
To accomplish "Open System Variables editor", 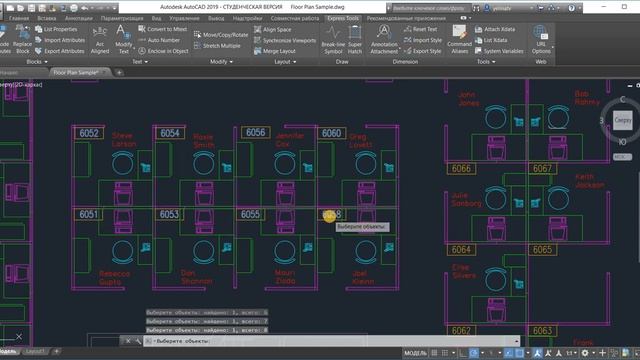I will click(x=499, y=51).
